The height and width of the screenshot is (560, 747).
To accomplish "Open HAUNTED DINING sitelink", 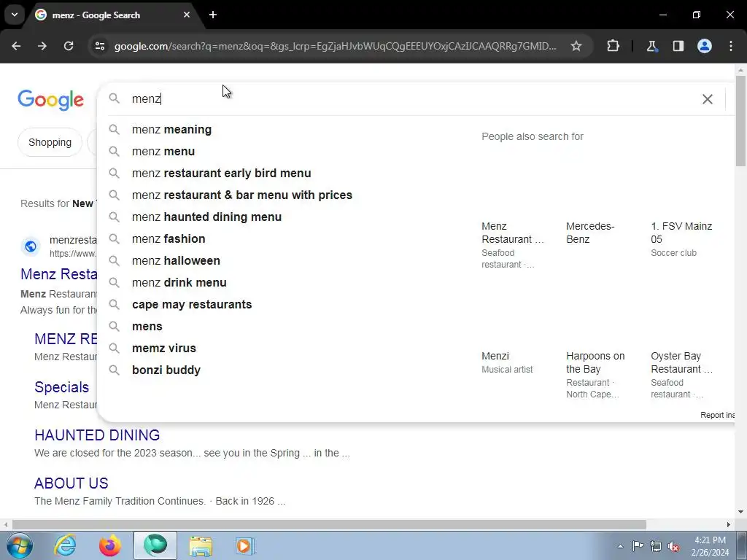I will click(x=97, y=435).
